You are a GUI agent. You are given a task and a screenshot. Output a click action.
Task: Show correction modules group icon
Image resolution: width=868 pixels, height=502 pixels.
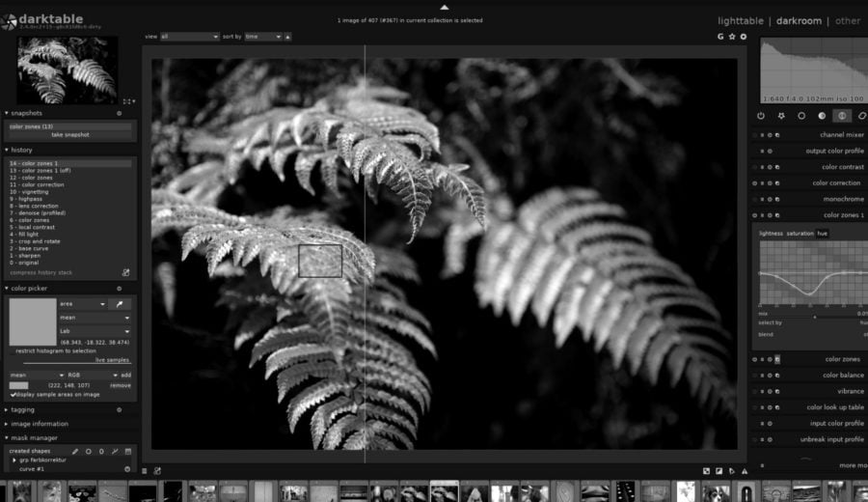(x=862, y=116)
